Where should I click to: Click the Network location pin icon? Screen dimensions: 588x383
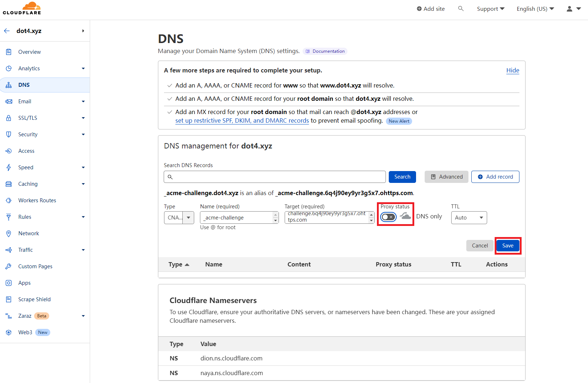point(9,233)
